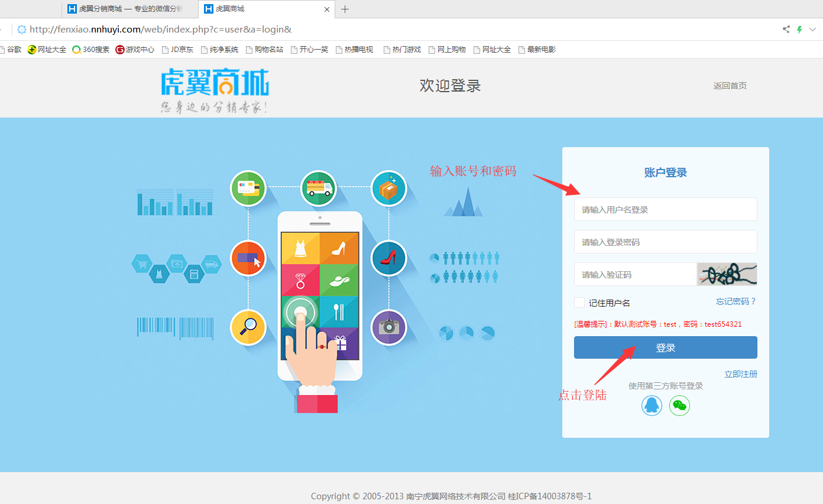Click the purple gift tile on phone
The image size is (823, 504).
click(x=341, y=343)
